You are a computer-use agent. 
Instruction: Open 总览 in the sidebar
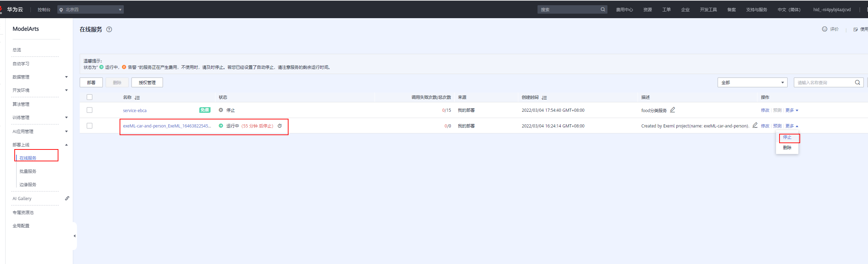pos(17,50)
